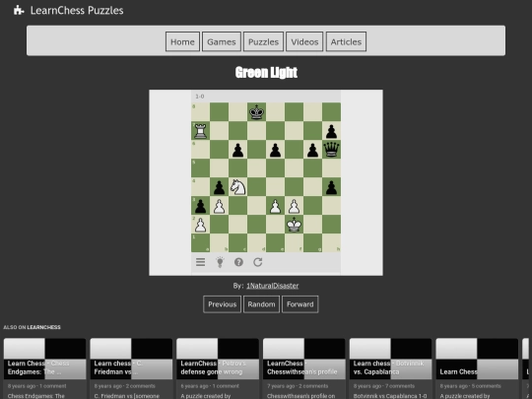Click the question mark help icon

click(x=238, y=262)
